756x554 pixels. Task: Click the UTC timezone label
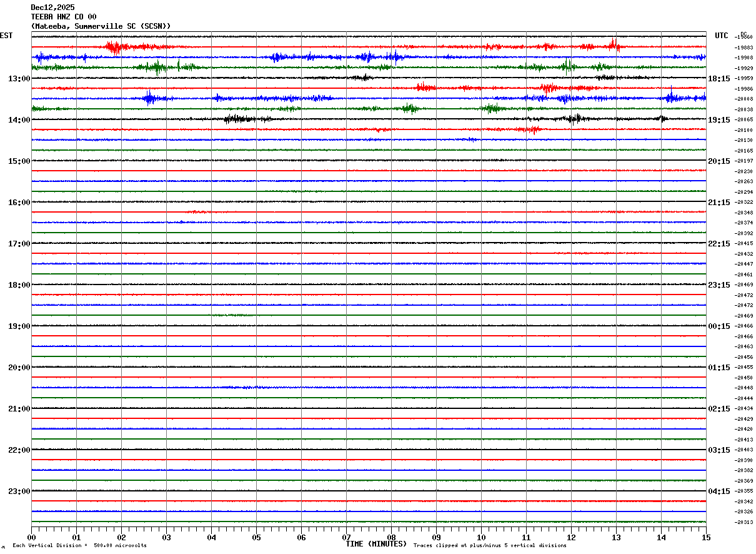tap(722, 36)
